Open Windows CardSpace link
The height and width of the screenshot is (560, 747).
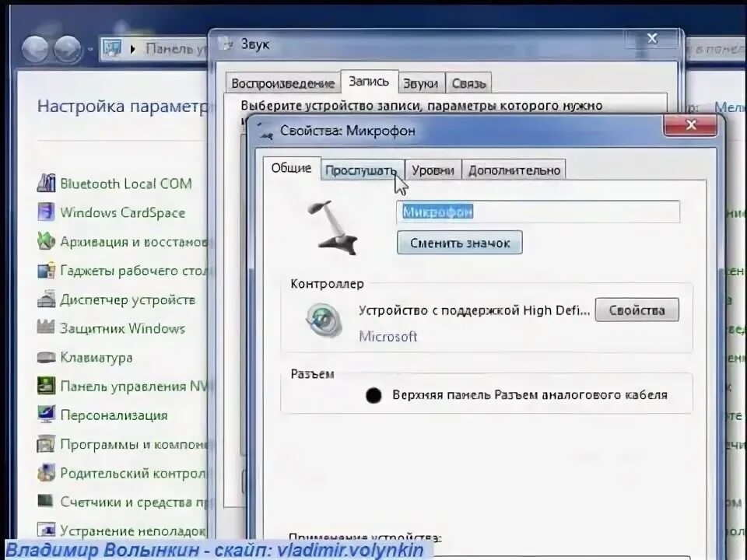pos(122,212)
